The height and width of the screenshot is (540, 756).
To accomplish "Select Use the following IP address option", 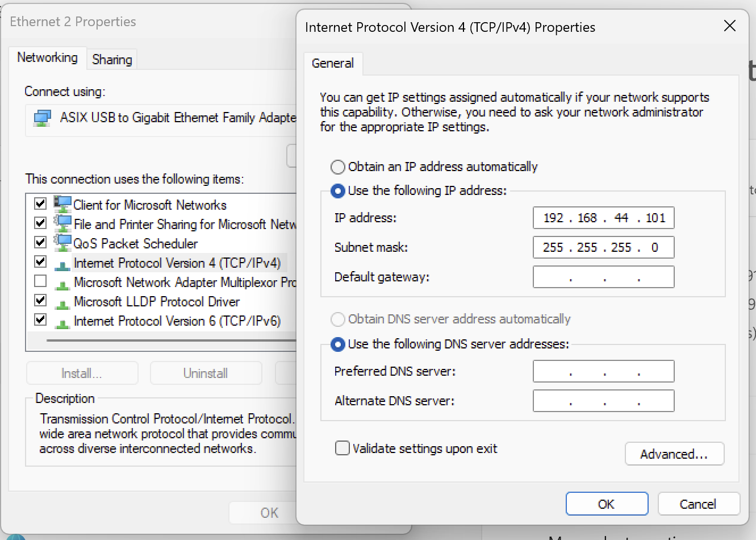I will (337, 191).
